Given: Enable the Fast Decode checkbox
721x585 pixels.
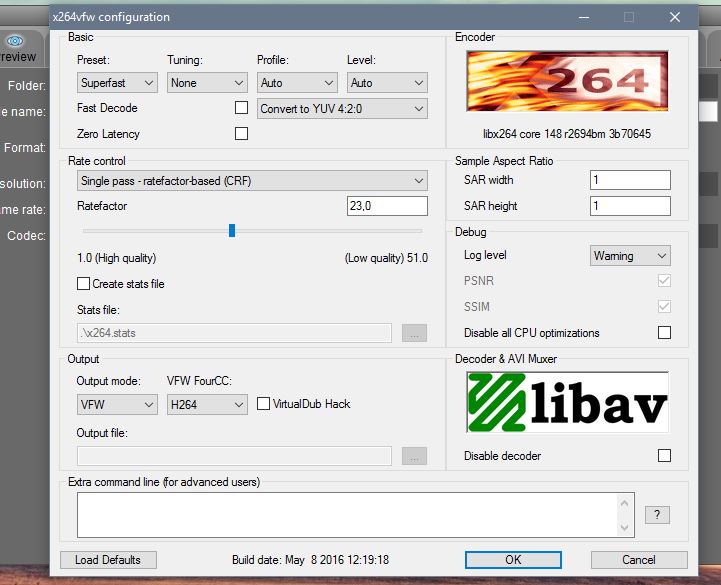Looking at the screenshot, I should click(x=241, y=108).
